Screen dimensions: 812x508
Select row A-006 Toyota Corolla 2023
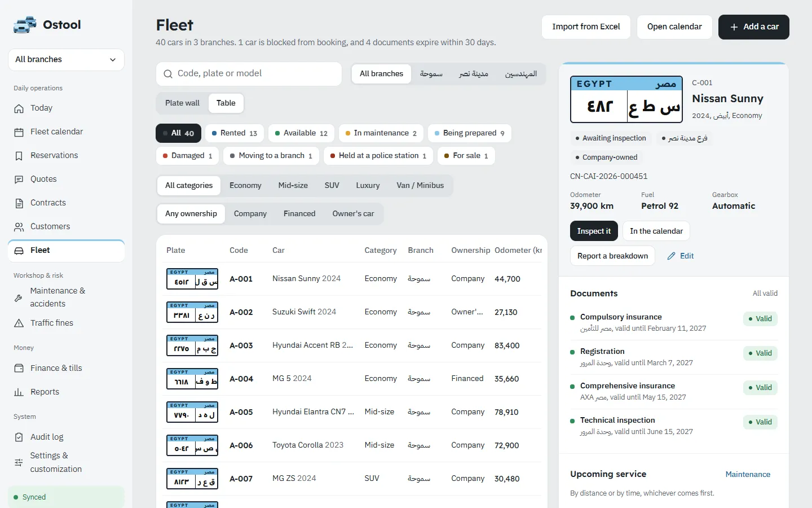coord(352,445)
